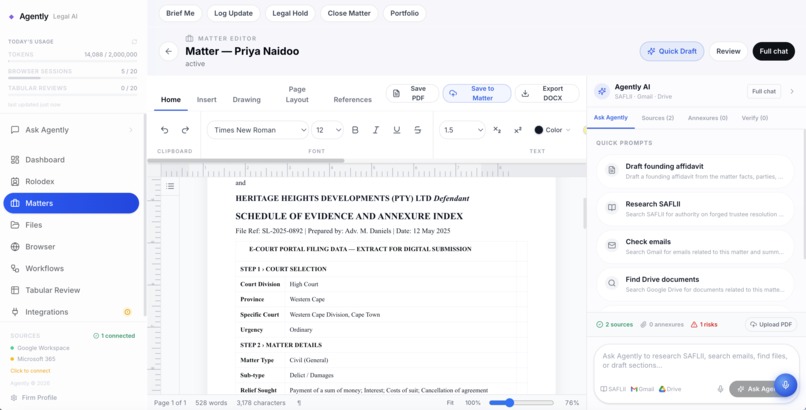Image resolution: width=806 pixels, height=410 pixels.
Task: Go back using the arrow button
Action: 169,51
